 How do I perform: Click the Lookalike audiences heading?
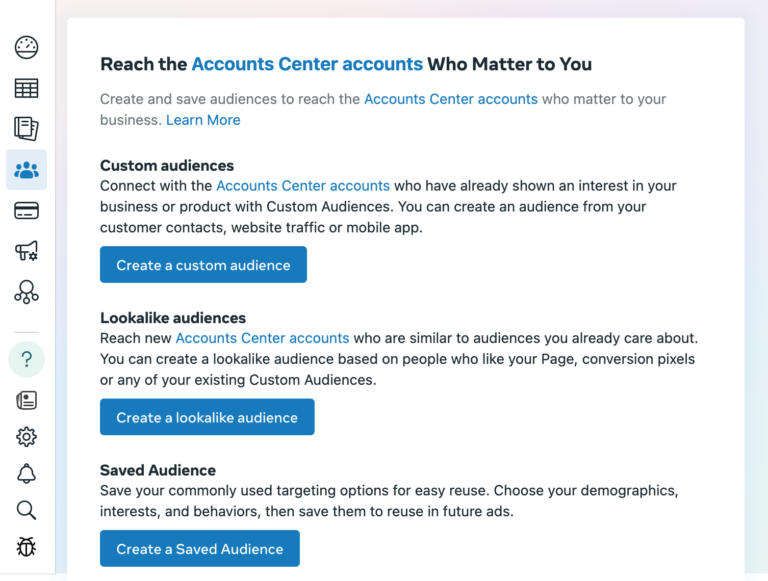point(173,318)
